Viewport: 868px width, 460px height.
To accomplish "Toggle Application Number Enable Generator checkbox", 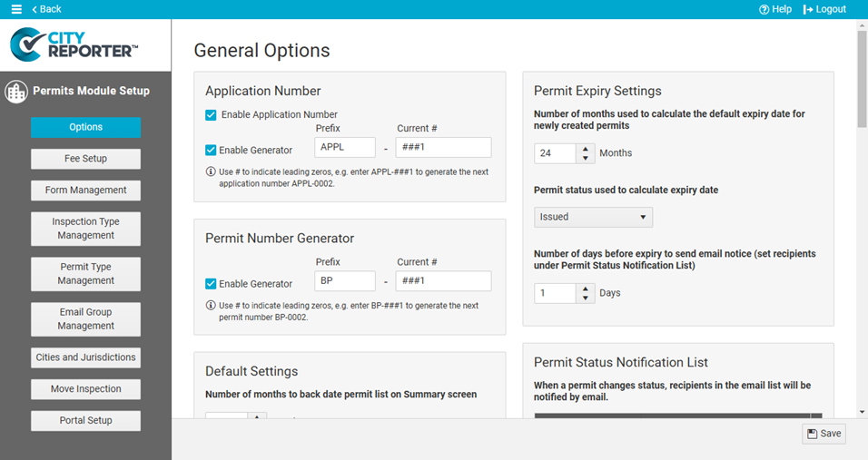I will coord(211,150).
